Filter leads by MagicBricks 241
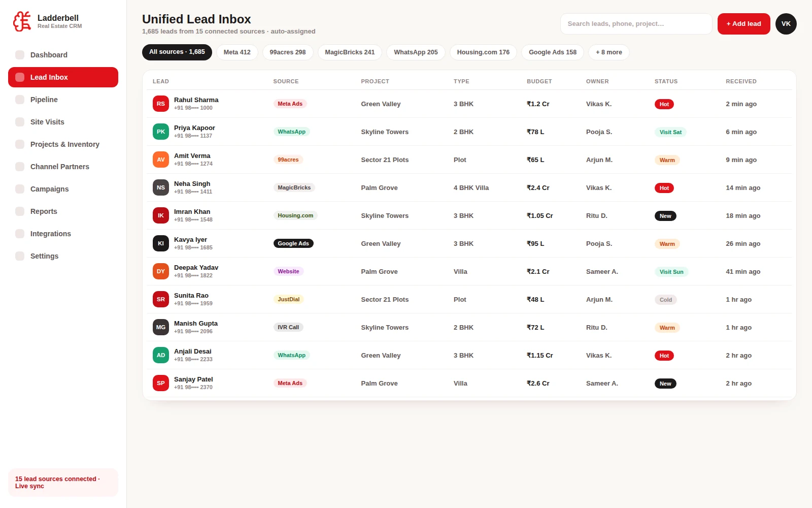The height and width of the screenshot is (508, 812). 350,52
